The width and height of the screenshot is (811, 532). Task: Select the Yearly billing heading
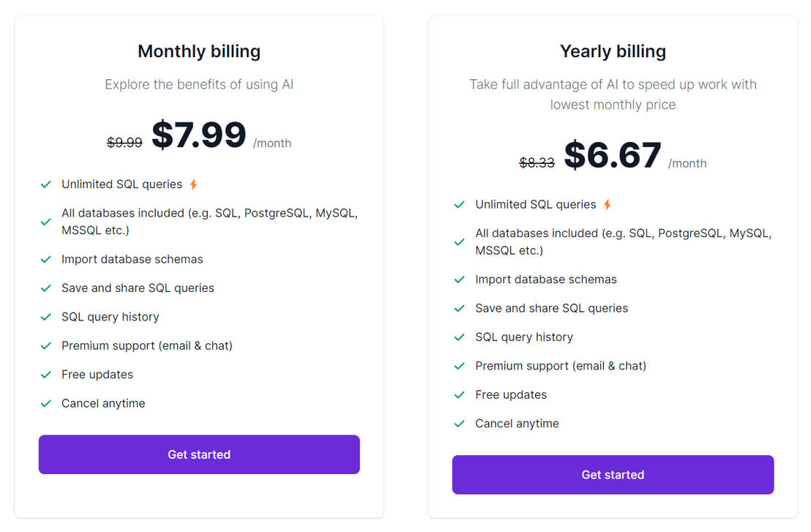tap(613, 51)
